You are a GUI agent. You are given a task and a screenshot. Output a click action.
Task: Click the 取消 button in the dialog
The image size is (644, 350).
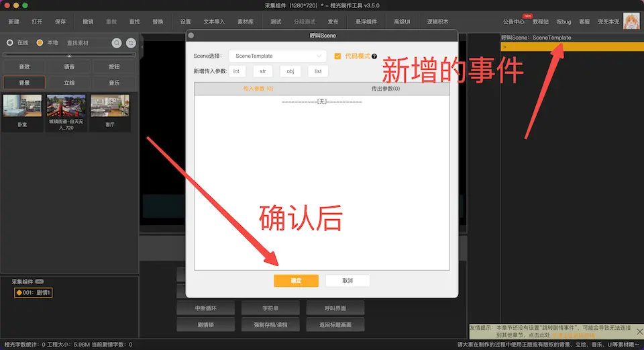(347, 281)
